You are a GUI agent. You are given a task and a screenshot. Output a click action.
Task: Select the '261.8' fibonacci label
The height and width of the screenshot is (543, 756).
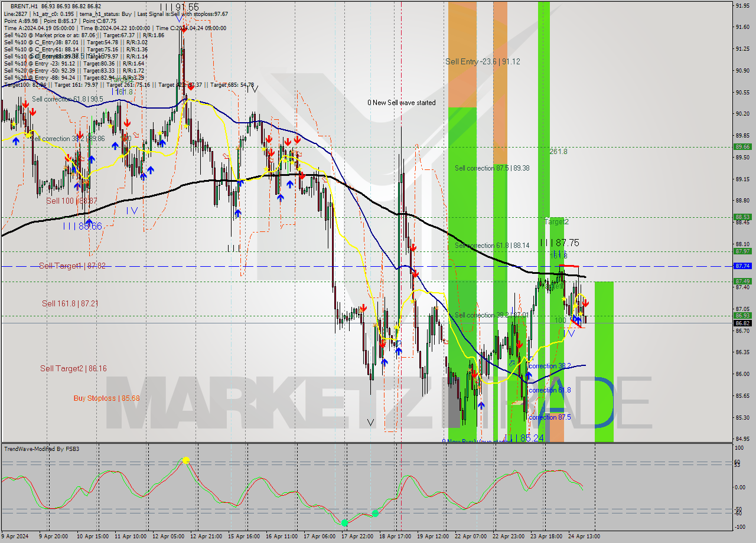point(558,152)
